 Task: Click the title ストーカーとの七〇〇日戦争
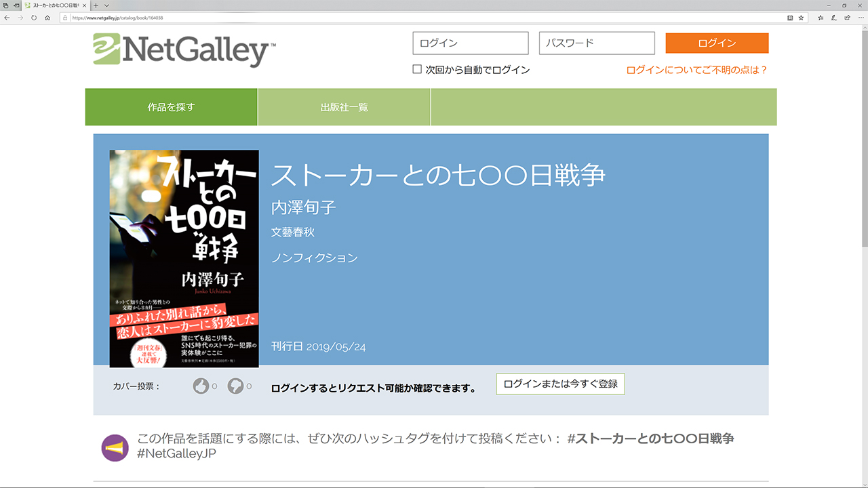[x=438, y=176]
